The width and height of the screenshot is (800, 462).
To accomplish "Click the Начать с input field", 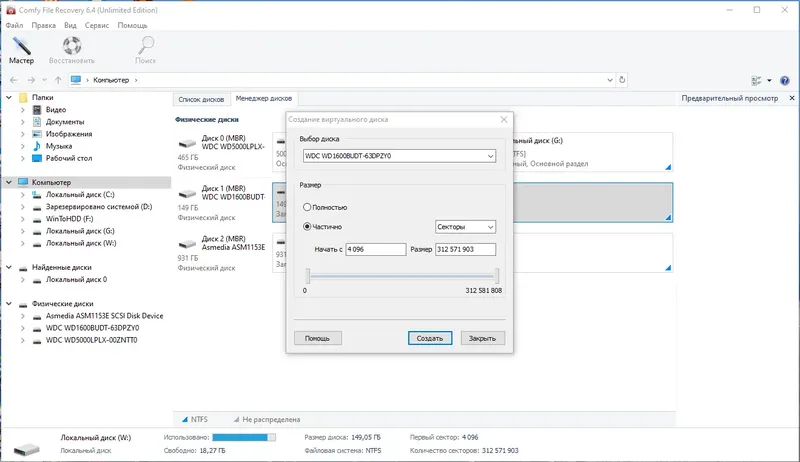I will pos(376,249).
